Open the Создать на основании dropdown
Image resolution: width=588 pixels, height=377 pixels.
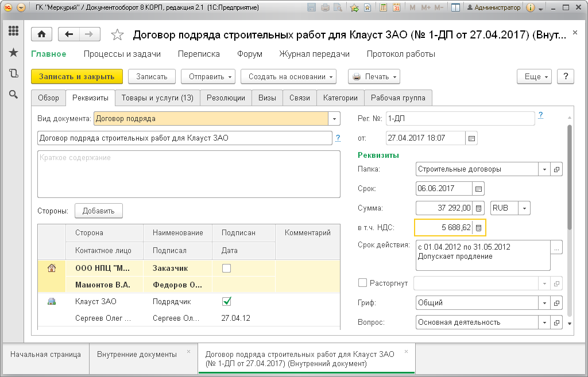point(288,76)
